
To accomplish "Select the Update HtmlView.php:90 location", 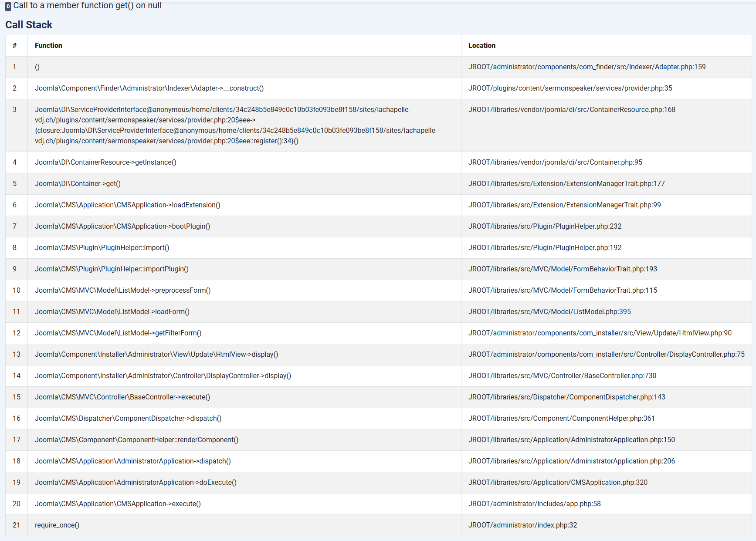I will 600,333.
